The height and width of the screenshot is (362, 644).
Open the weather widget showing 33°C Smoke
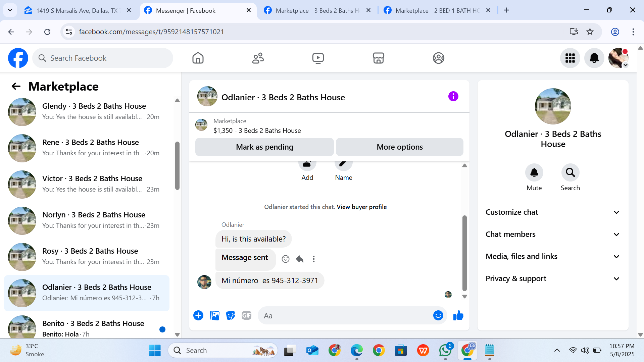click(x=28, y=350)
